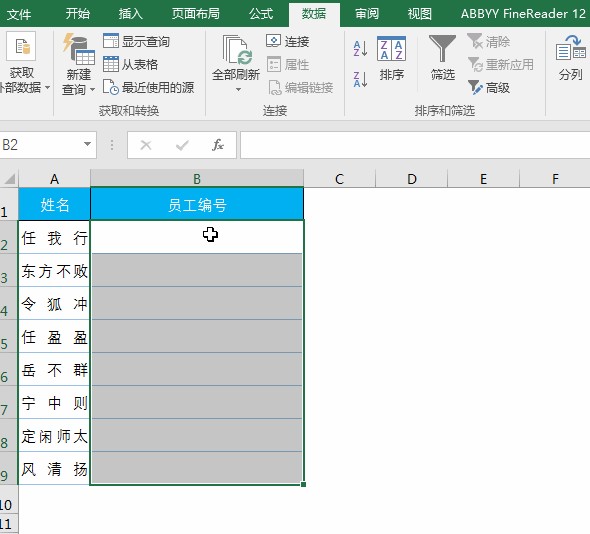Click the 员工编号 header cell
The height and width of the screenshot is (534, 590).
coord(197,204)
